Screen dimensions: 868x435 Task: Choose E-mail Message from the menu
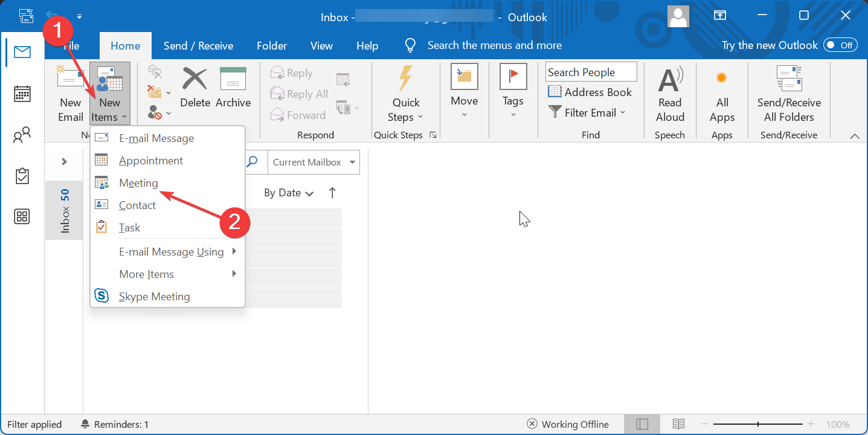click(x=167, y=138)
